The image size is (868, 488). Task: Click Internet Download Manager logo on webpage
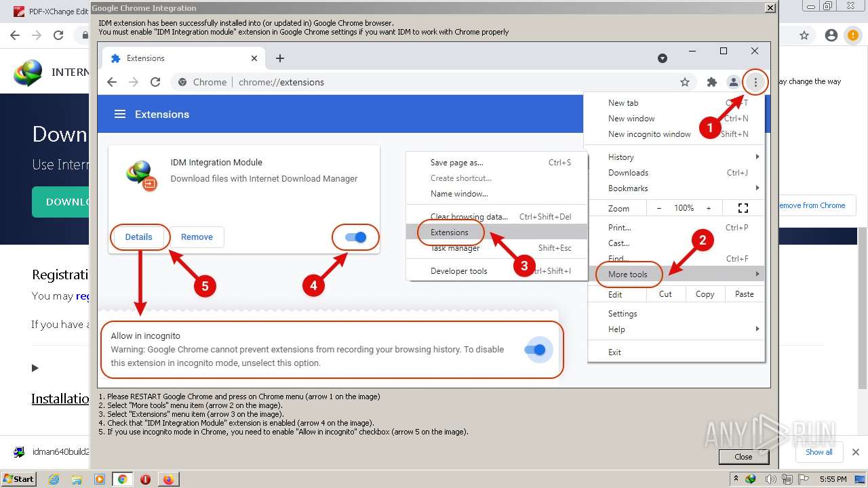28,73
